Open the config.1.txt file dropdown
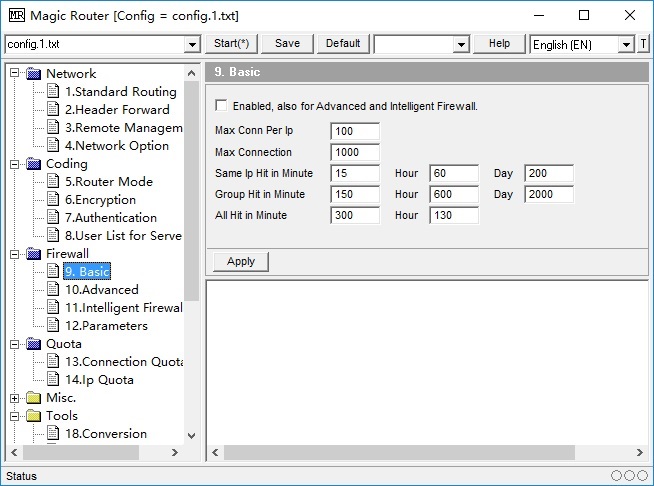 point(192,44)
